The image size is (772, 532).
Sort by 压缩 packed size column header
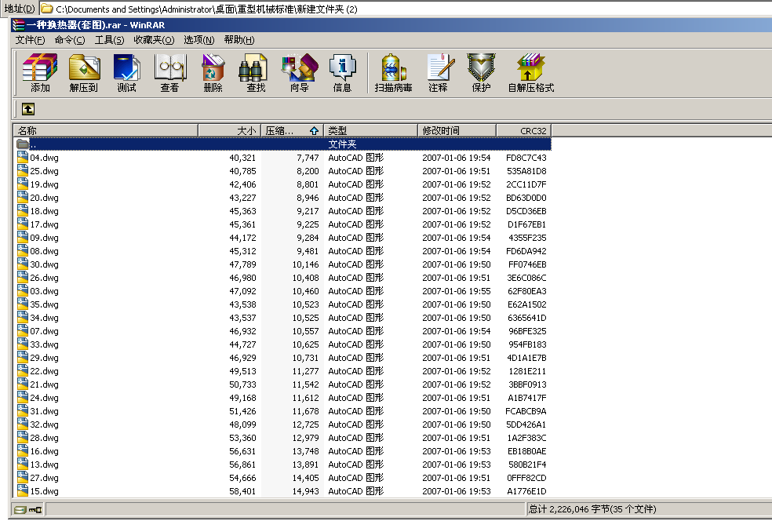292,130
